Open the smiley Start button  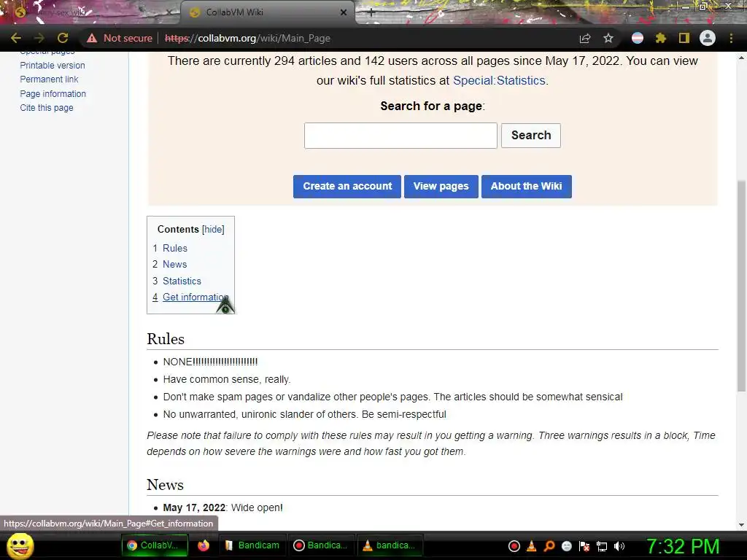[20, 545]
